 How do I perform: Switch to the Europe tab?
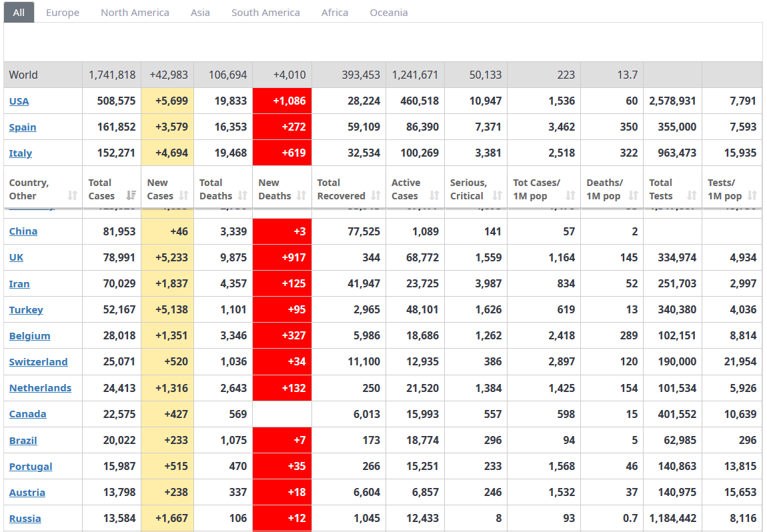63,12
